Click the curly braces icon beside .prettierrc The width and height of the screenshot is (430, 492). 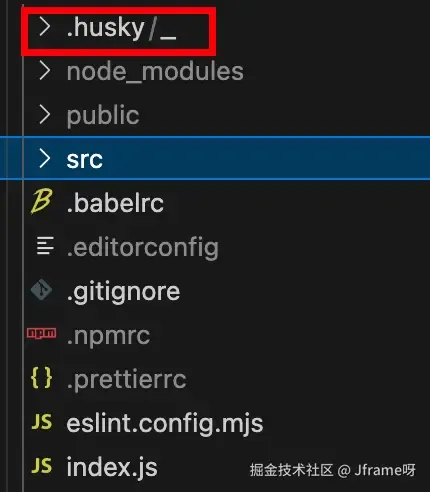(41, 378)
